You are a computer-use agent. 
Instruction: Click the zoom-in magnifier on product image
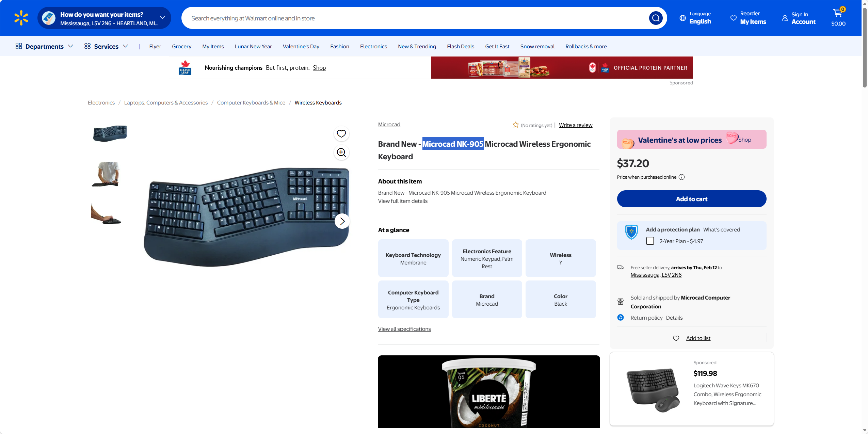tap(341, 152)
